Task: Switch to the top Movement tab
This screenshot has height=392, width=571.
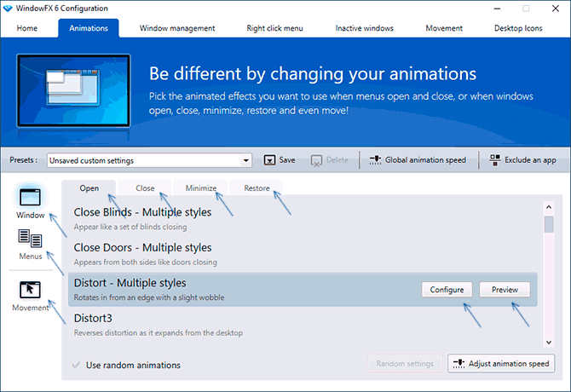Action: 444,28
